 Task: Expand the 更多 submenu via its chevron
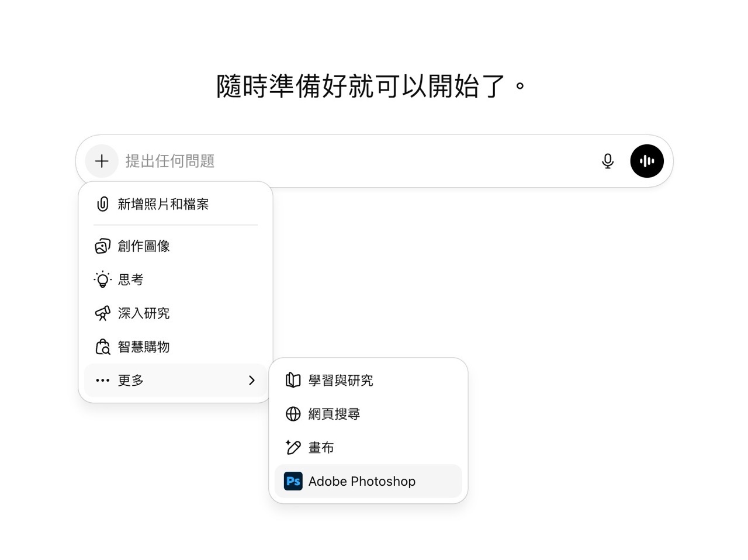coord(252,380)
